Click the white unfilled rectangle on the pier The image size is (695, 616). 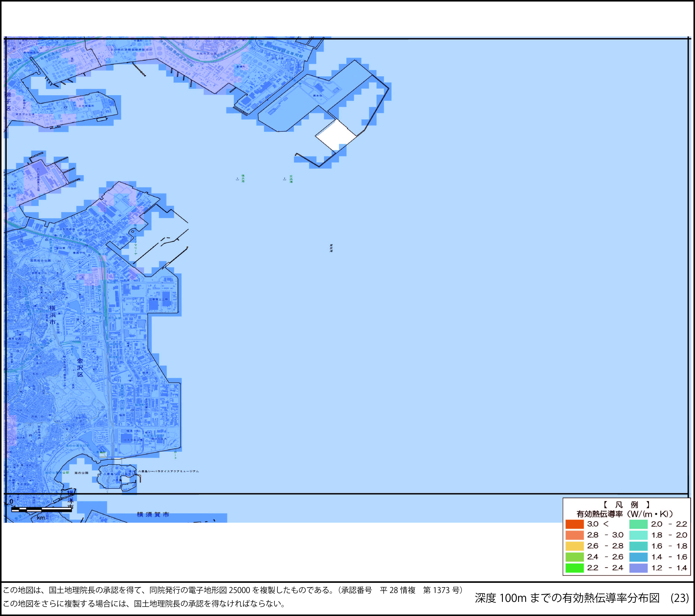(x=336, y=135)
